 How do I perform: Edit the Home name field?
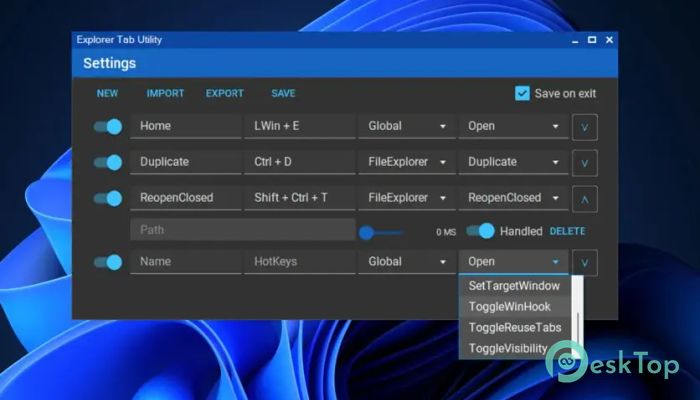pyautogui.click(x=186, y=126)
